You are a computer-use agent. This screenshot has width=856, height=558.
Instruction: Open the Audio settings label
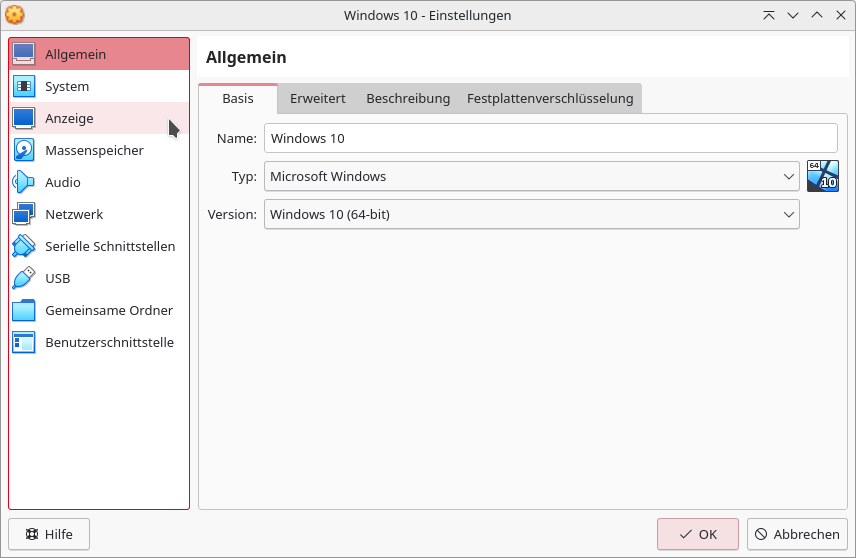[63, 182]
